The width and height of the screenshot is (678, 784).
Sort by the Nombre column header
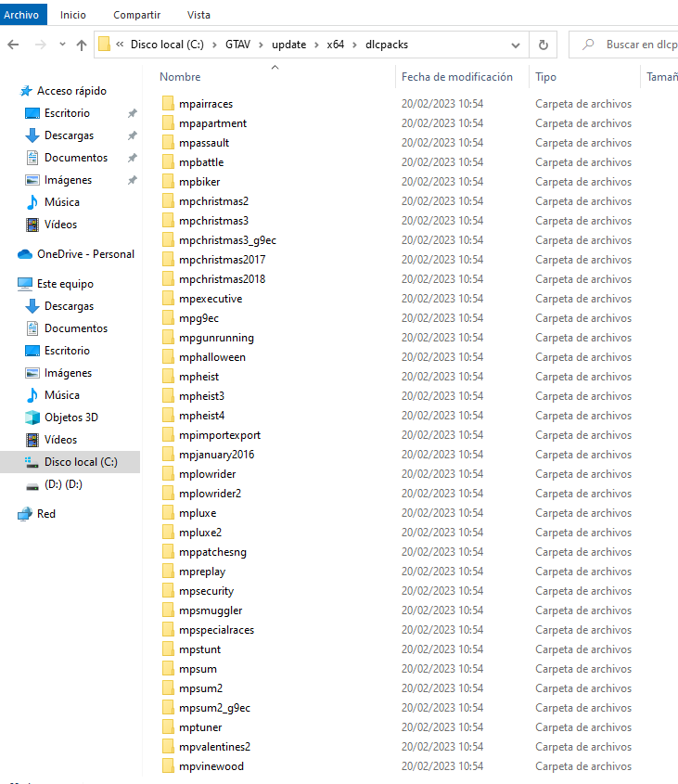(x=180, y=77)
